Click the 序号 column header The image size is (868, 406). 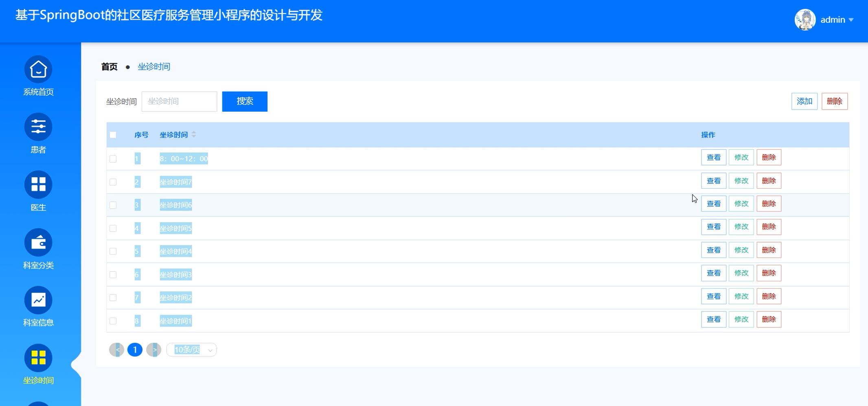141,135
